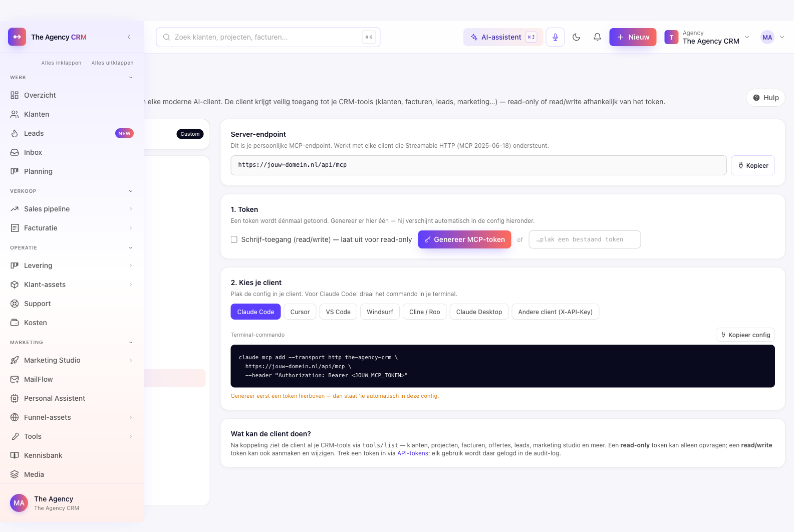Select the VS Code client tab

point(338,312)
